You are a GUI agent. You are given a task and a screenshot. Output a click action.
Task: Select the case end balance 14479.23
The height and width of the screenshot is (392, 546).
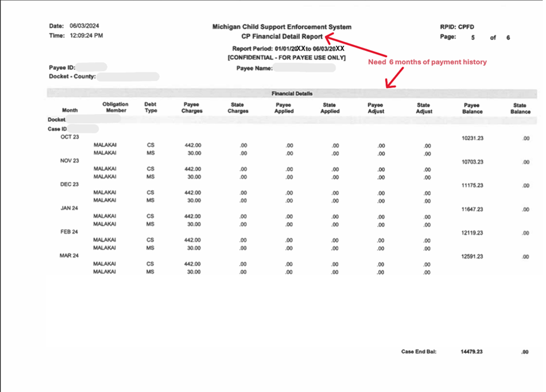point(471,352)
